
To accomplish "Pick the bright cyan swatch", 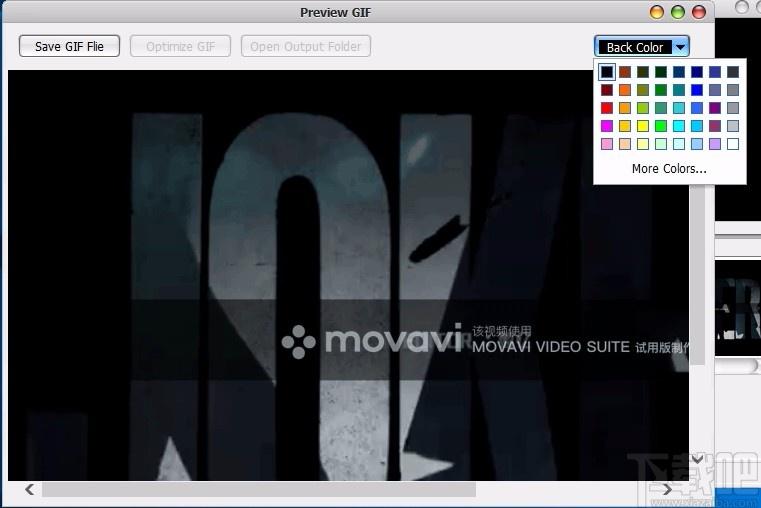I will point(678,126).
